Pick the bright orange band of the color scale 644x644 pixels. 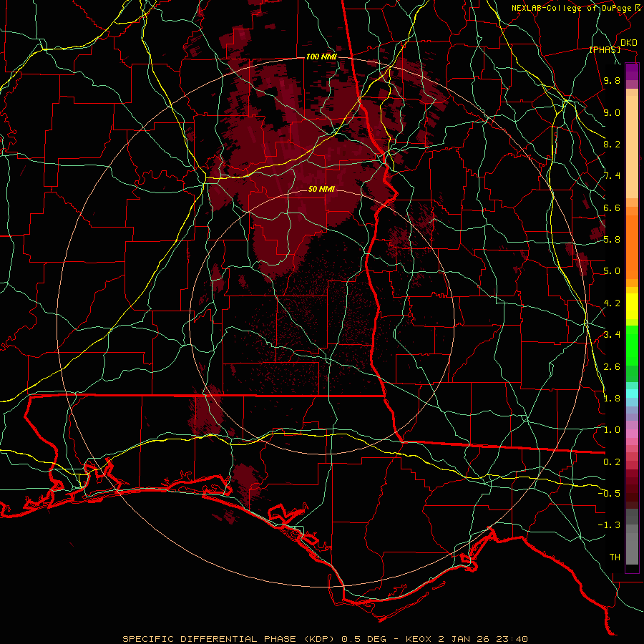(x=632, y=246)
